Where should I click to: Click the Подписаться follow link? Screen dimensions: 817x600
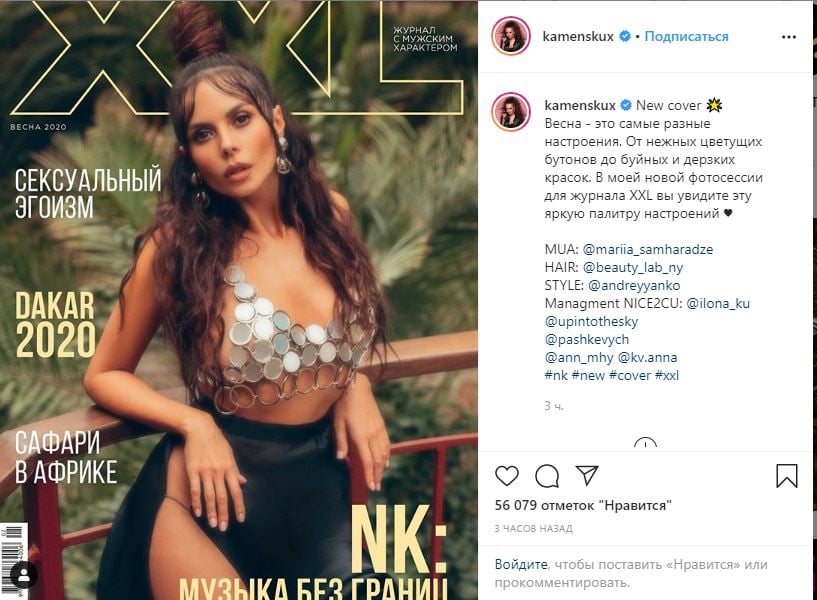point(686,36)
